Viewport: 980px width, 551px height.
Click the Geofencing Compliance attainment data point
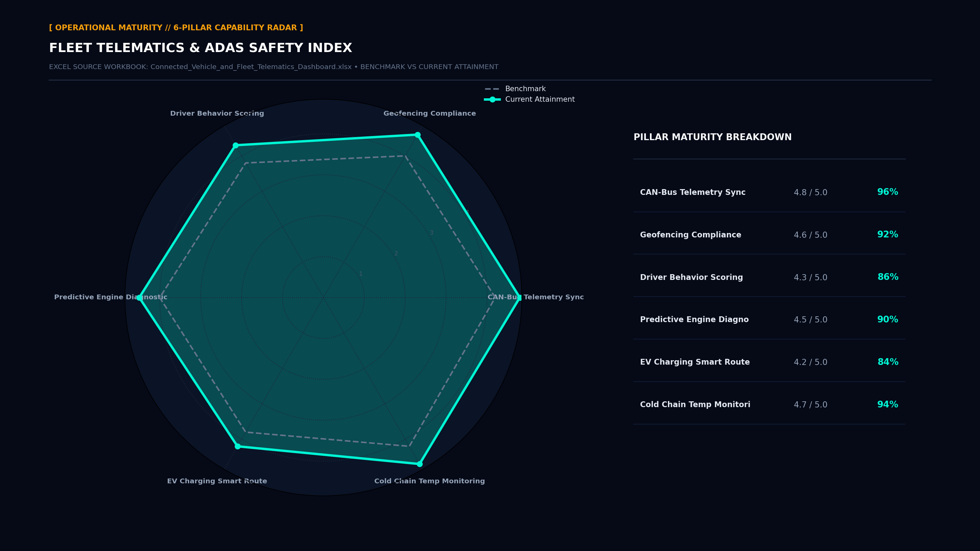[x=418, y=135]
